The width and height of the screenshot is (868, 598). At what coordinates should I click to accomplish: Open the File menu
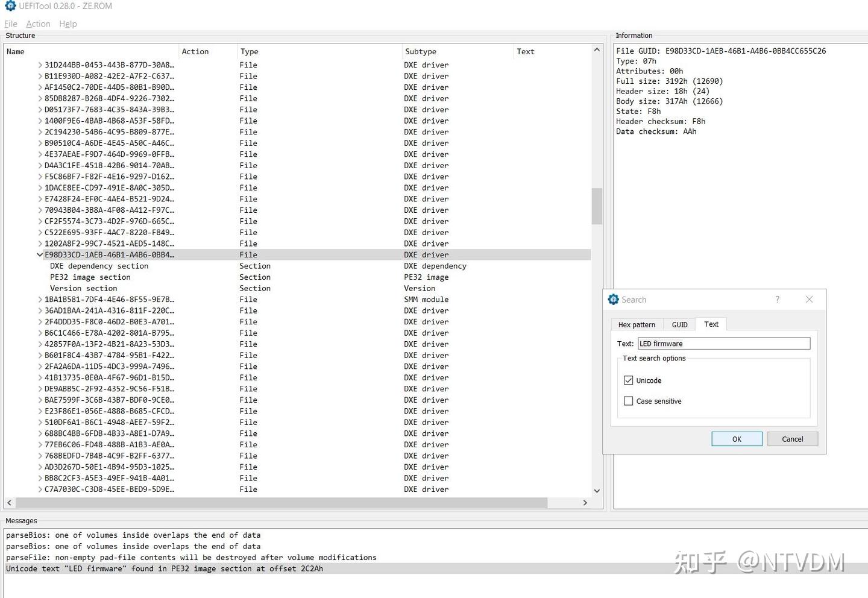(10, 24)
